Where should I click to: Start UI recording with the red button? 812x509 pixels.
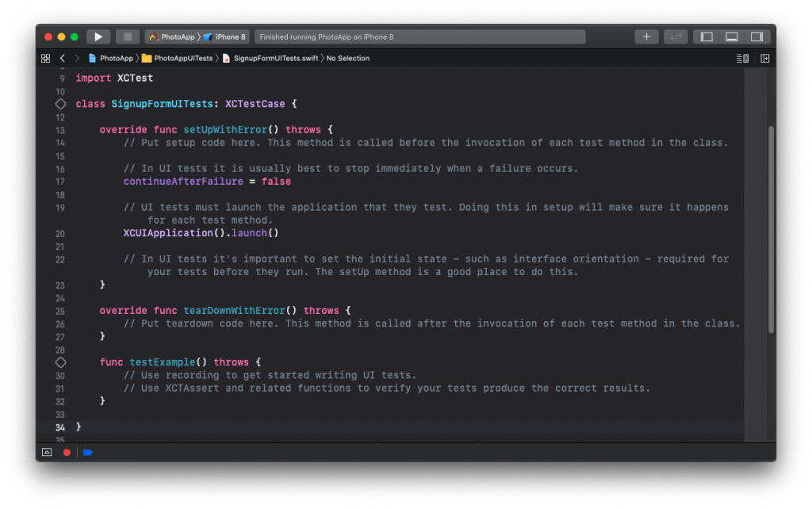click(67, 452)
